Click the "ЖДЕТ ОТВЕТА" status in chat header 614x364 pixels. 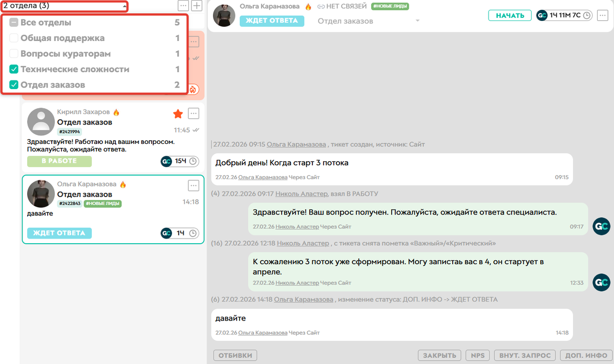[272, 21]
